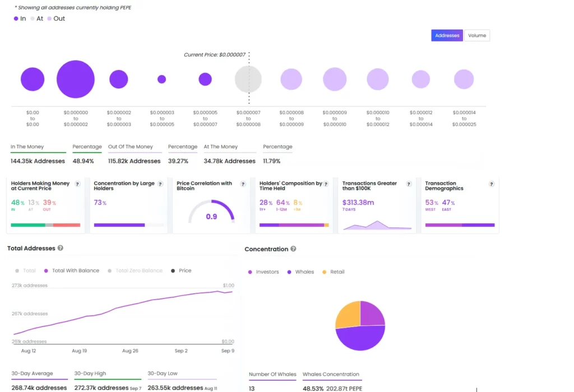Viewport: 574px width, 392px height.
Task: Open help for Price Correlation with Bitcoin
Action: tap(243, 184)
